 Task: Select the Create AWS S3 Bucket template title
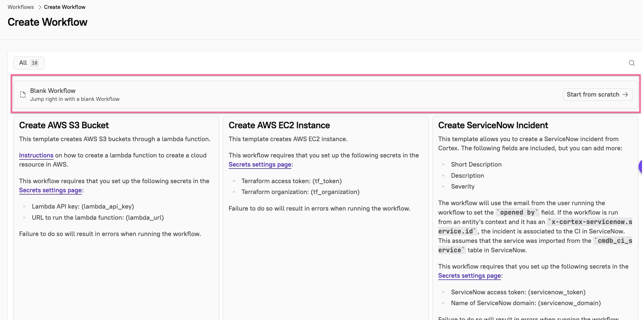tap(64, 125)
